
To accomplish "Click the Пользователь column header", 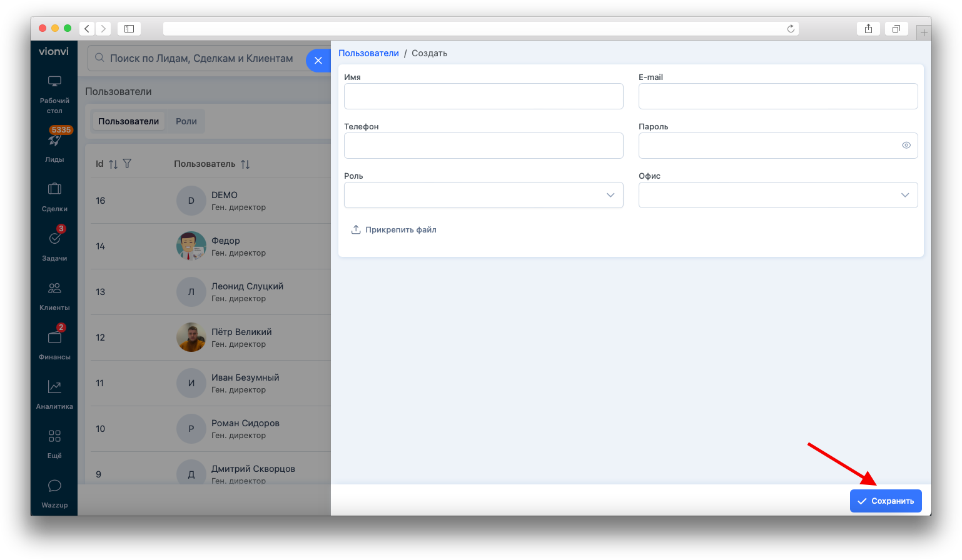I will tap(205, 164).
